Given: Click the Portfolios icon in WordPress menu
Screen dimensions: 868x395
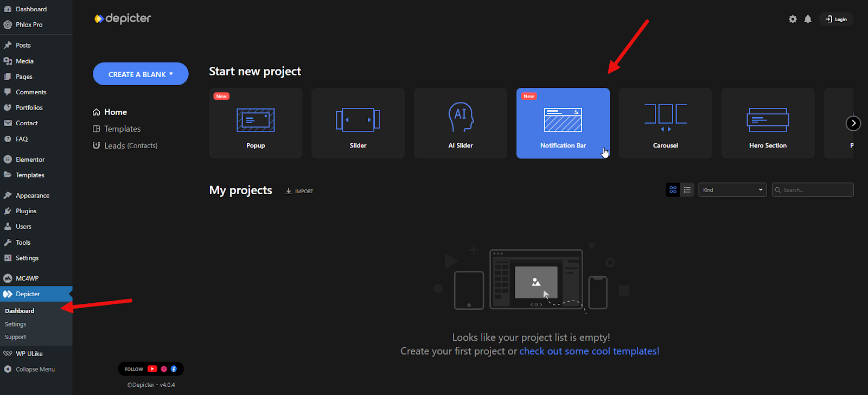Looking at the screenshot, I should tap(8, 107).
